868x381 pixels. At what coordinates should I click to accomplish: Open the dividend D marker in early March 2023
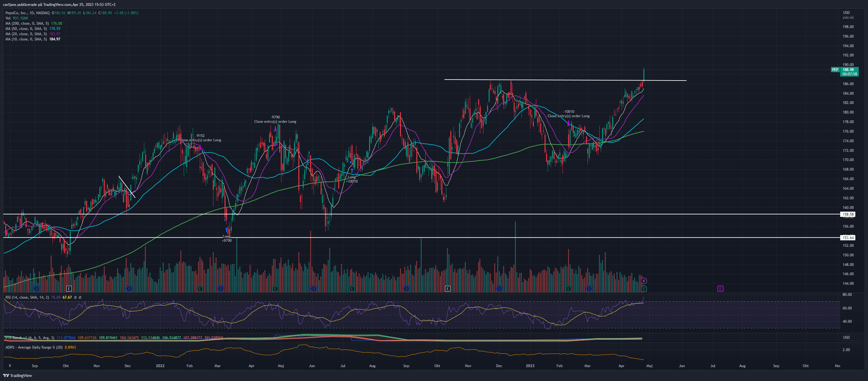(589, 288)
